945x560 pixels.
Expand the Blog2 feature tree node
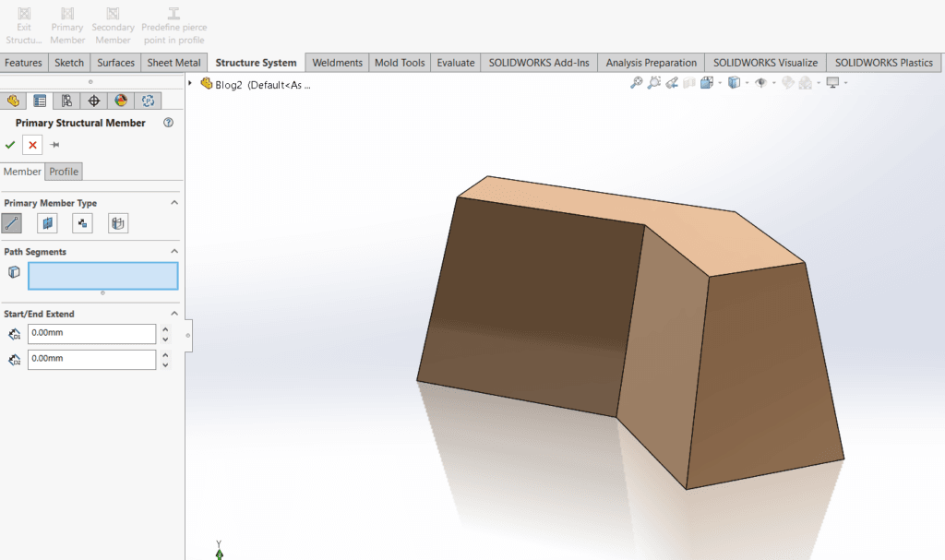pos(191,83)
